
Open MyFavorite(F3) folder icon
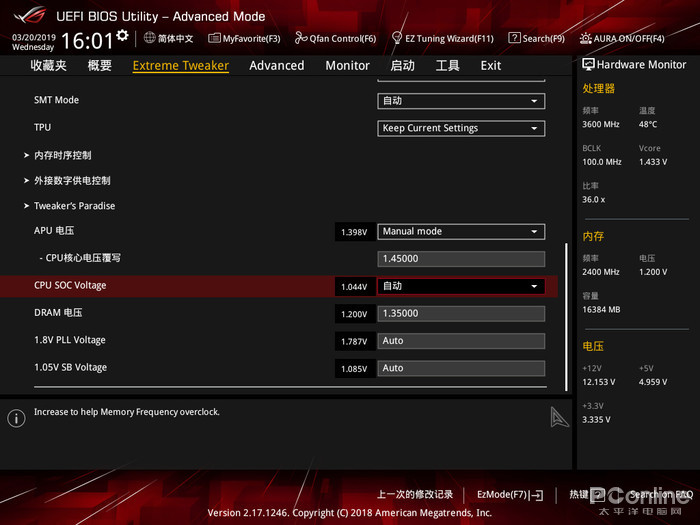tap(214, 38)
